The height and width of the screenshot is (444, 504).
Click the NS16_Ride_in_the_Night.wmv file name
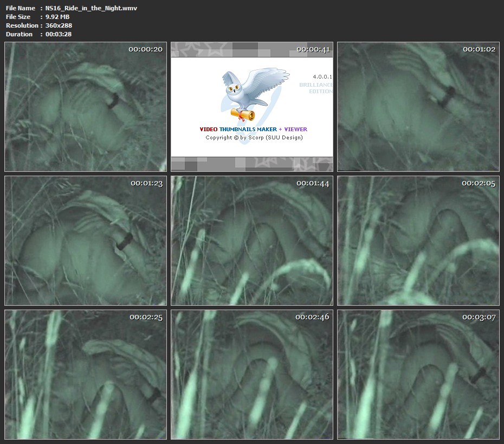91,8
